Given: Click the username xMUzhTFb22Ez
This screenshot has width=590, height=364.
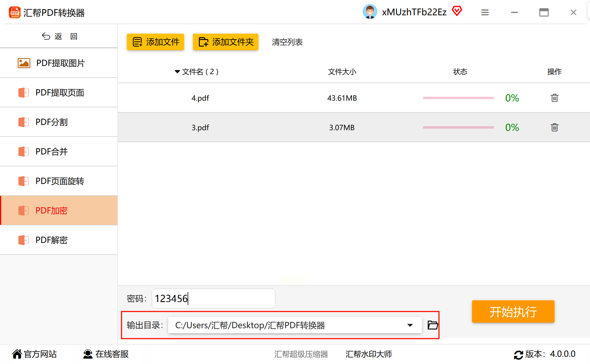Looking at the screenshot, I should [414, 12].
